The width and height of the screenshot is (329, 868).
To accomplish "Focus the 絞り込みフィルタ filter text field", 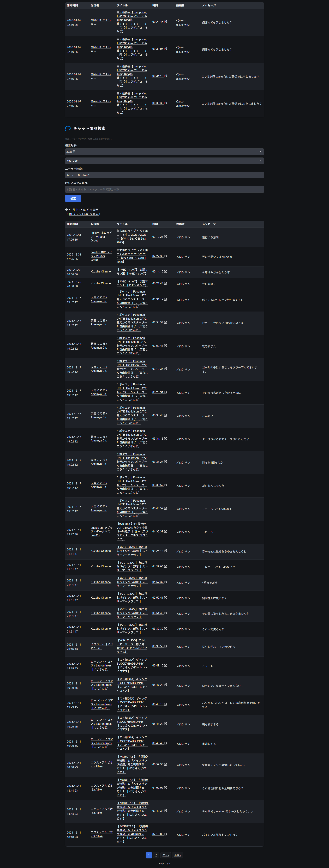I will (164, 189).
